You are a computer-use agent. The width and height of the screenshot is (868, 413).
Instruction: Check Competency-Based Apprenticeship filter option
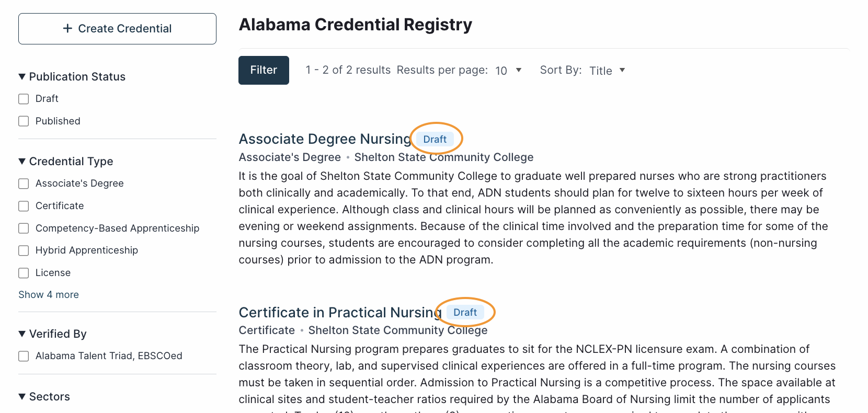(x=24, y=228)
